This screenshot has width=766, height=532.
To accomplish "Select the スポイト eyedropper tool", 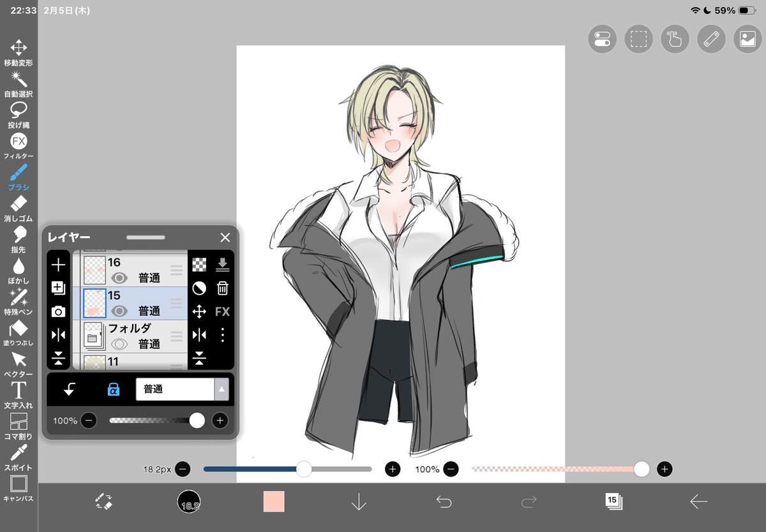I will [x=19, y=458].
